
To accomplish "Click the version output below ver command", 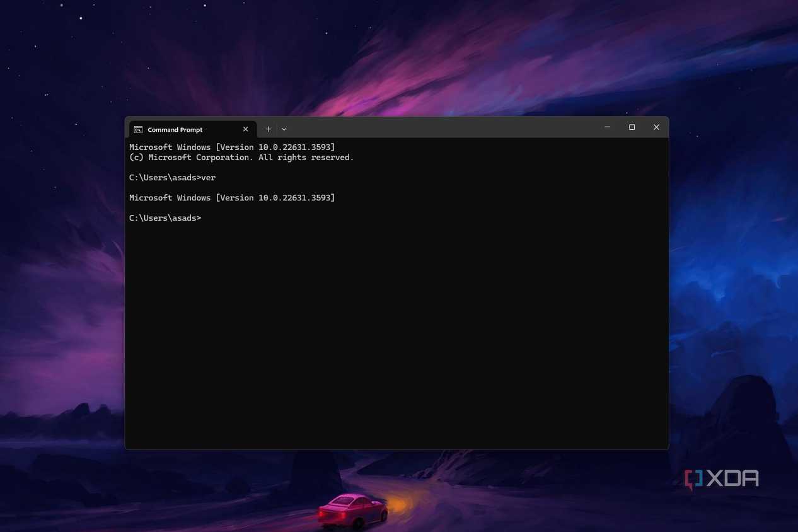I will pos(232,198).
